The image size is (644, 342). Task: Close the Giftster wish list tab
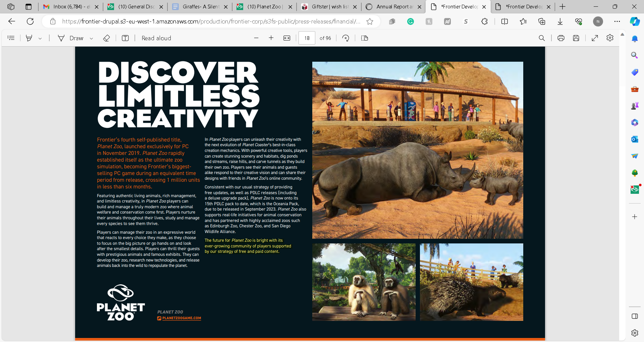[355, 7]
